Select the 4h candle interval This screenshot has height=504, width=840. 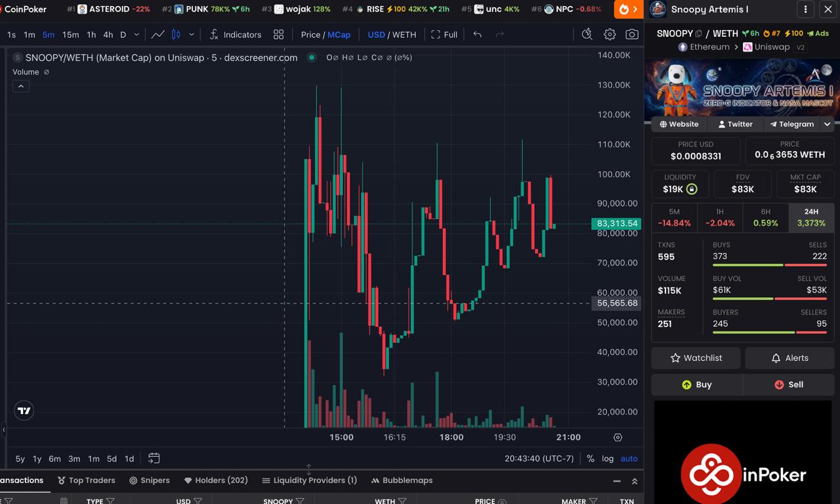108,35
